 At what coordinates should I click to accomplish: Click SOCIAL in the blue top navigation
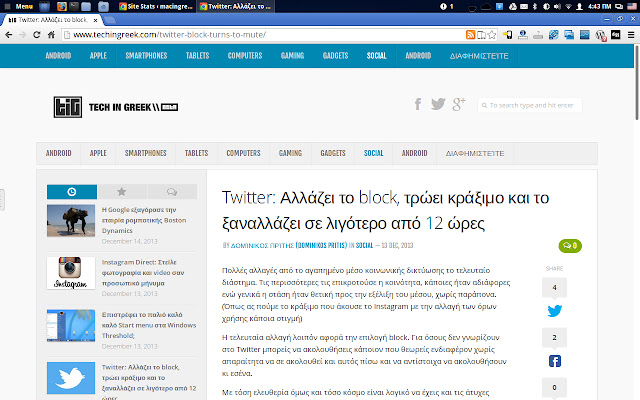[x=376, y=56]
